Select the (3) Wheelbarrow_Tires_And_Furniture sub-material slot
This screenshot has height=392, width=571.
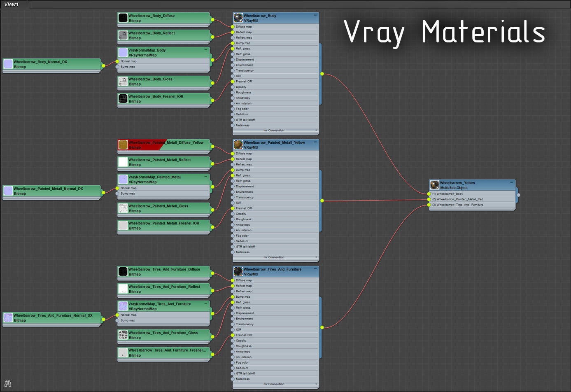[472, 205]
